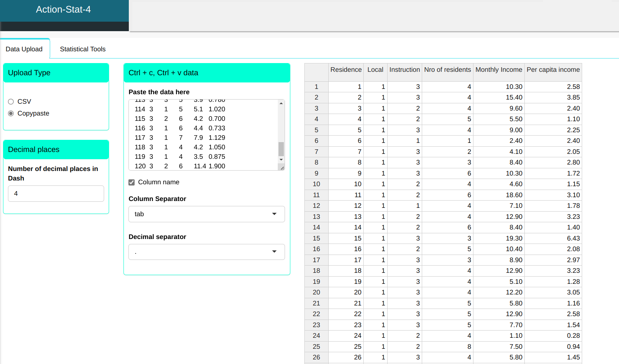Screen dimensions: 619x364
Task: Open the Data Upload tab
Action: pyautogui.click(x=24, y=49)
